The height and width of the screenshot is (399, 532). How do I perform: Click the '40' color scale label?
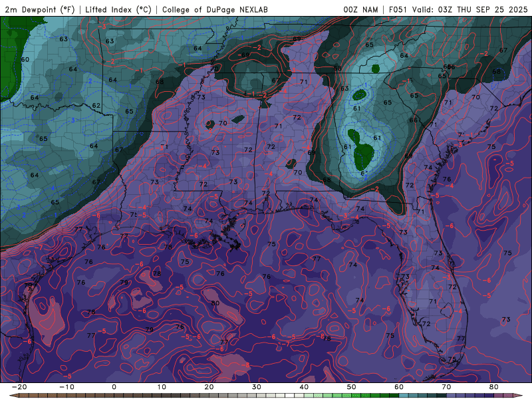tap(304, 387)
